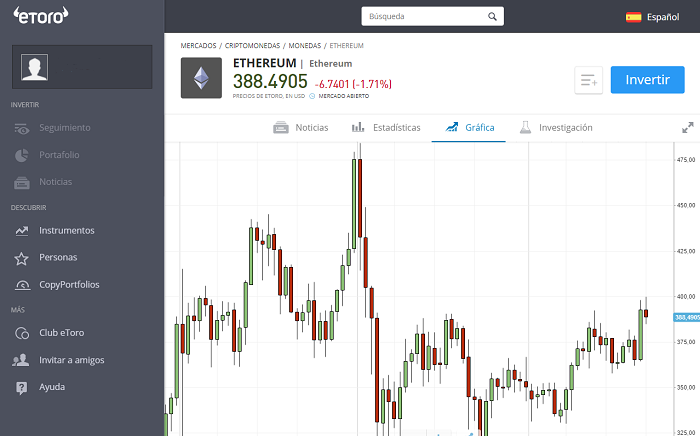The image size is (700, 436).
Task: Open the Español language selector
Action: point(652,17)
